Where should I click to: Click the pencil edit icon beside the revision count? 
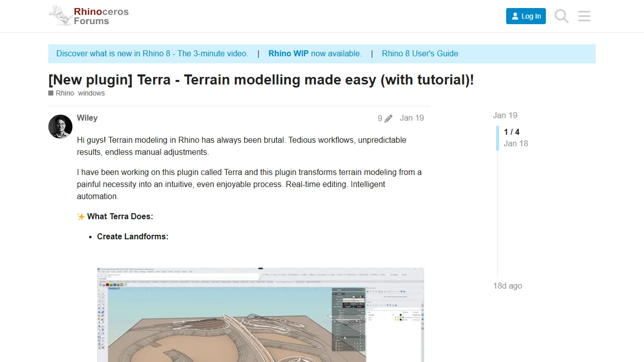click(388, 118)
